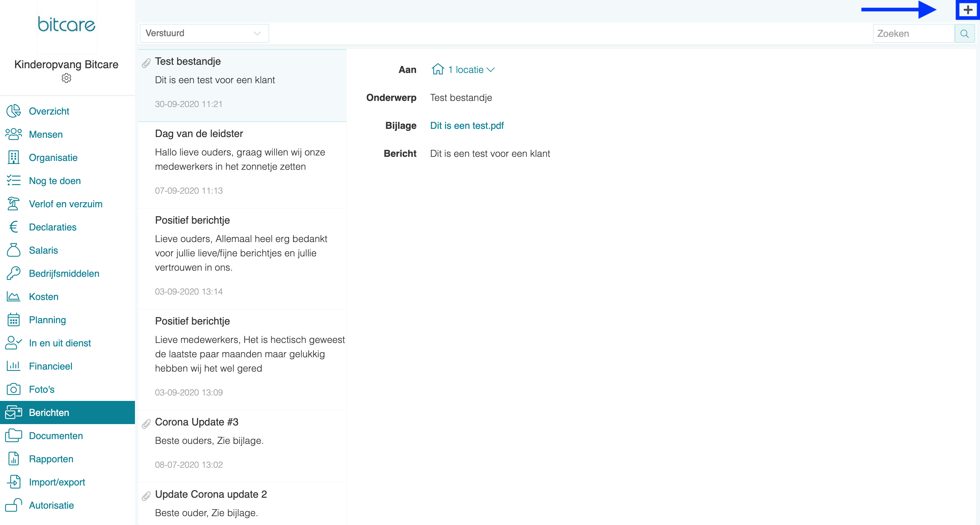Open Documenten in the sidebar
Image resolution: width=980 pixels, height=525 pixels.
pos(67,436)
